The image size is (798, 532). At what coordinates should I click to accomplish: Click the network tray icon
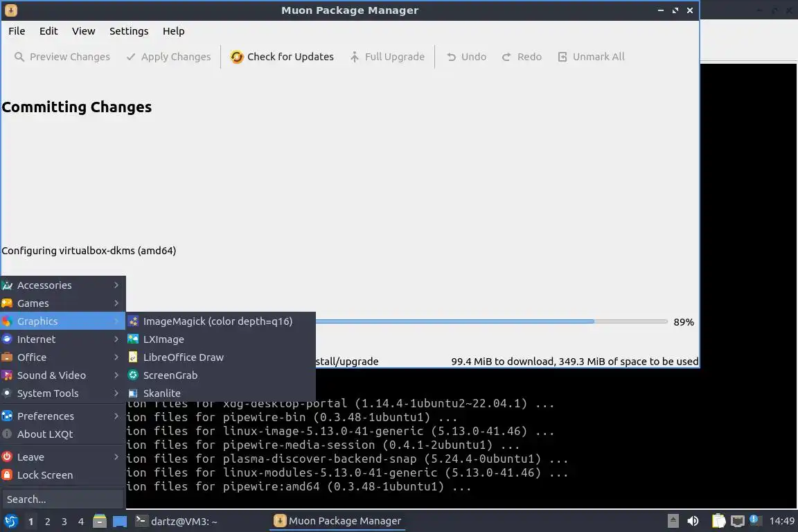(x=738, y=521)
